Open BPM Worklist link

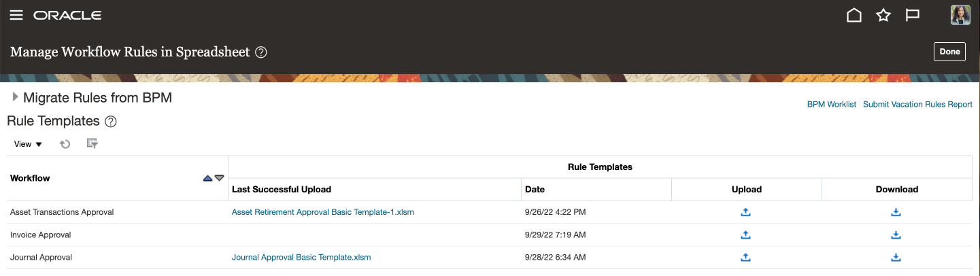(831, 105)
